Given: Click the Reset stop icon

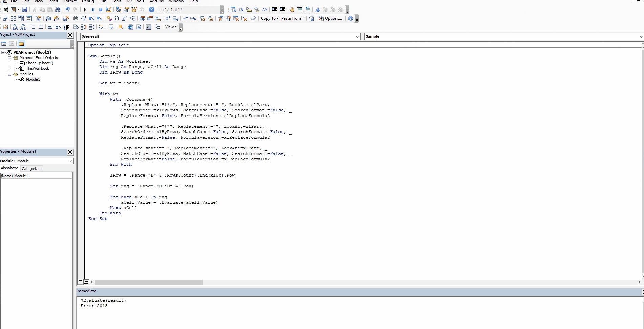Looking at the screenshot, I should (101, 9).
